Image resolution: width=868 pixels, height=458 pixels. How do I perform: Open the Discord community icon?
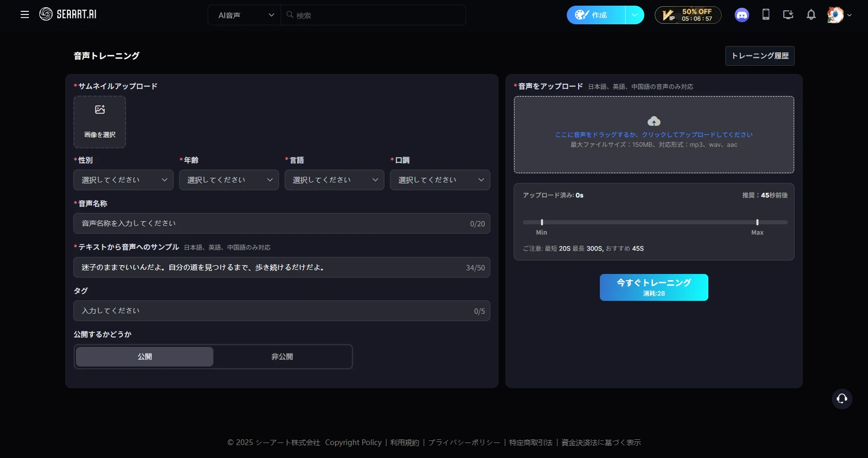point(741,15)
